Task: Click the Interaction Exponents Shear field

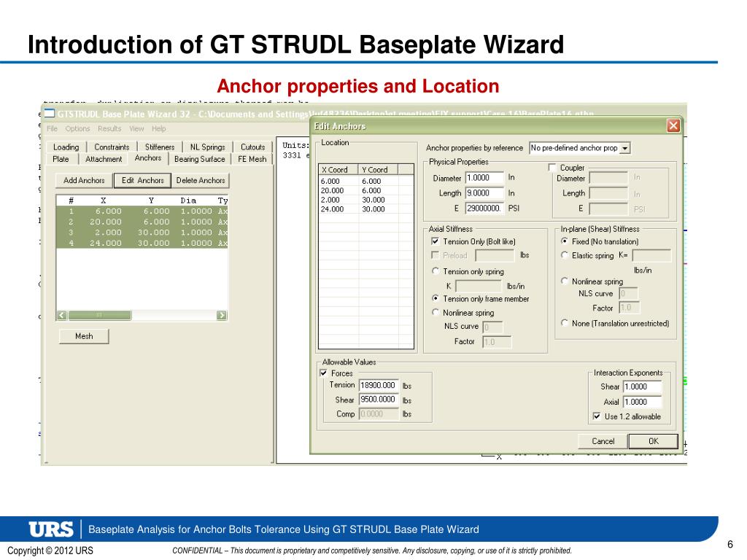Action: click(643, 386)
